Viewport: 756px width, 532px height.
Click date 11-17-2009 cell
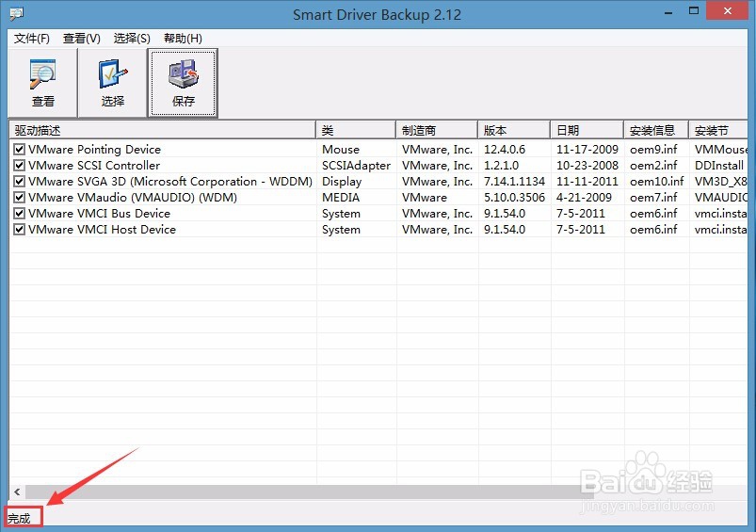pos(587,149)
